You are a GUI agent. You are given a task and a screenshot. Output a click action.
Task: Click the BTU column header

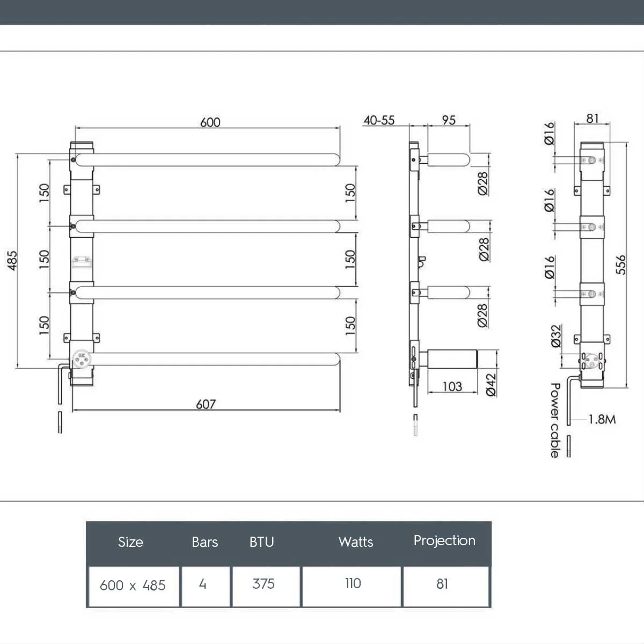[x=261, y=542]
